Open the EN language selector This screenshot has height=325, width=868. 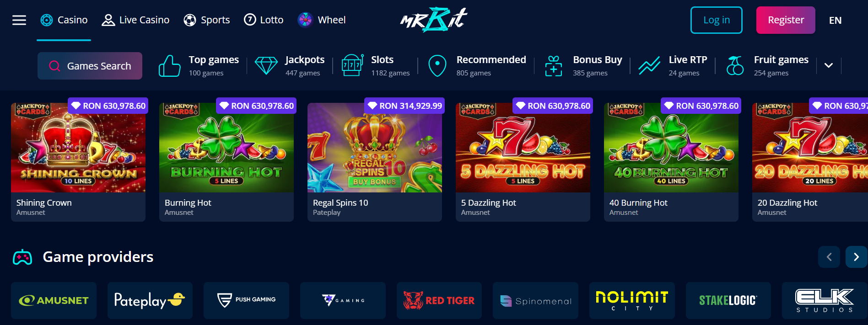[x=835, y=20]
